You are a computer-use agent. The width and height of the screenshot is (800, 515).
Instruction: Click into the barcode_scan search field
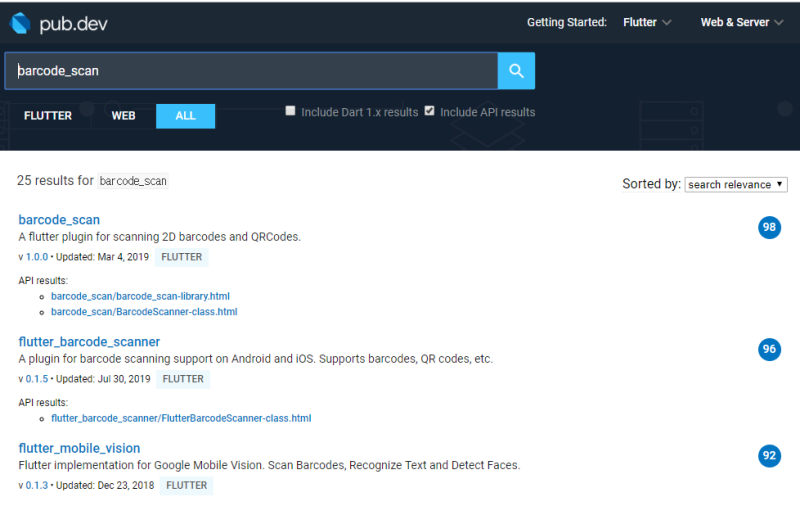(x=251, y=71)
